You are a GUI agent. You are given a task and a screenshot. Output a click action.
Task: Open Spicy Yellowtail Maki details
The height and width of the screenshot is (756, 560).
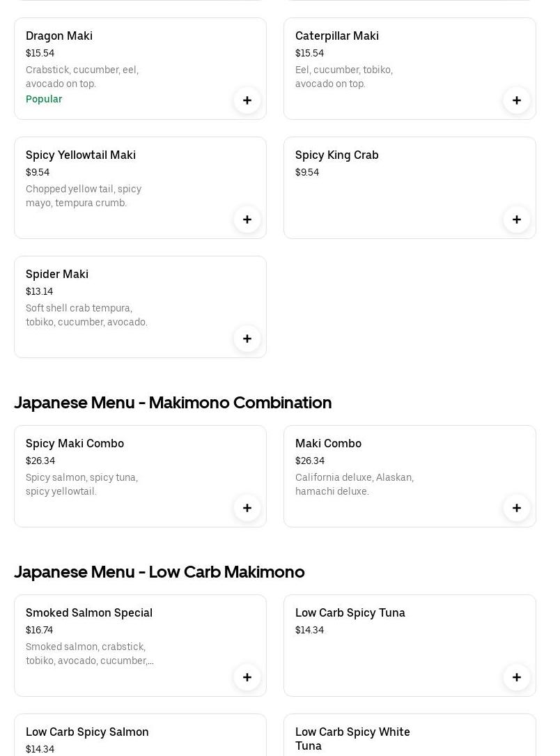pos(81,155)
